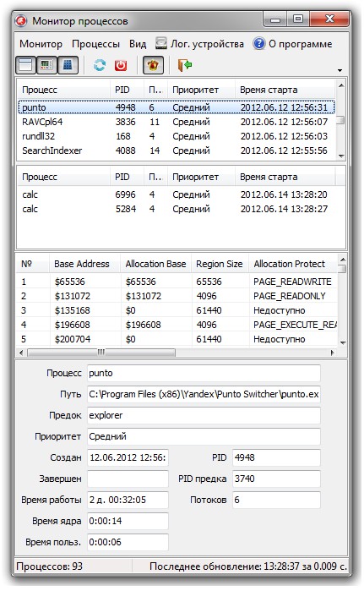The image size is (364, 591).
Task: Open the Монитор menu
Action: tap(41, 44)
